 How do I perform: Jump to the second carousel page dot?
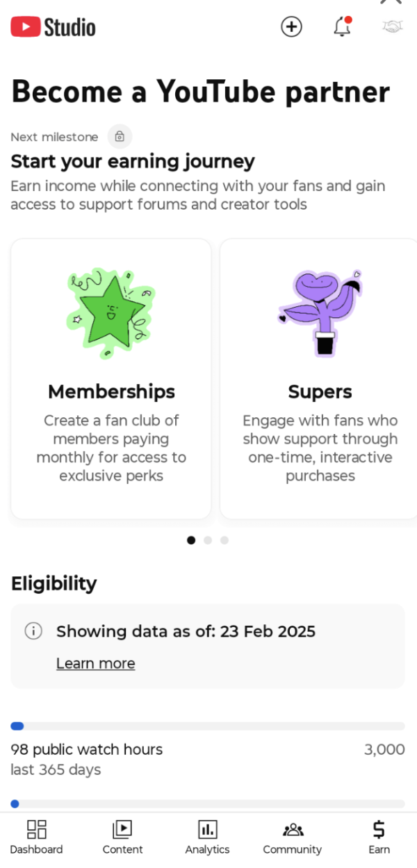click(x=208, y=540)
